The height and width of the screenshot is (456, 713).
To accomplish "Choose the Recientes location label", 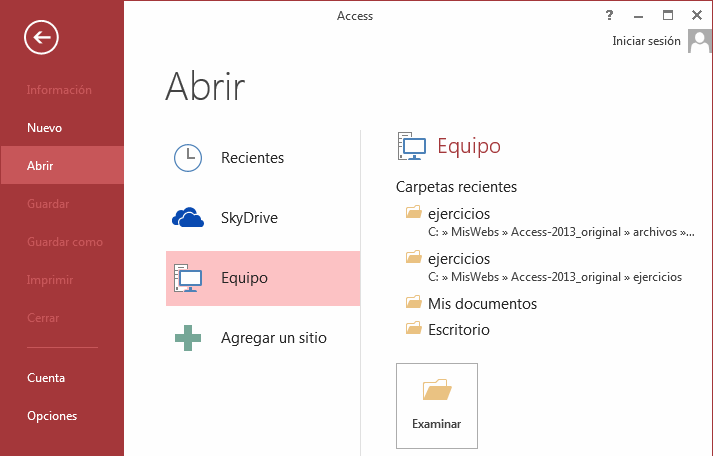I will (252, 158).
